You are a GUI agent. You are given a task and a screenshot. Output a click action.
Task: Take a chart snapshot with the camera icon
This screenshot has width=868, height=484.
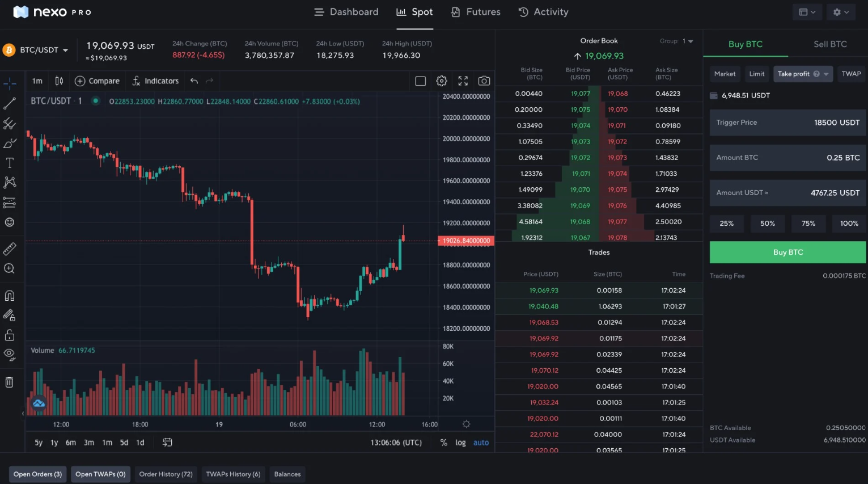point(484,81)
